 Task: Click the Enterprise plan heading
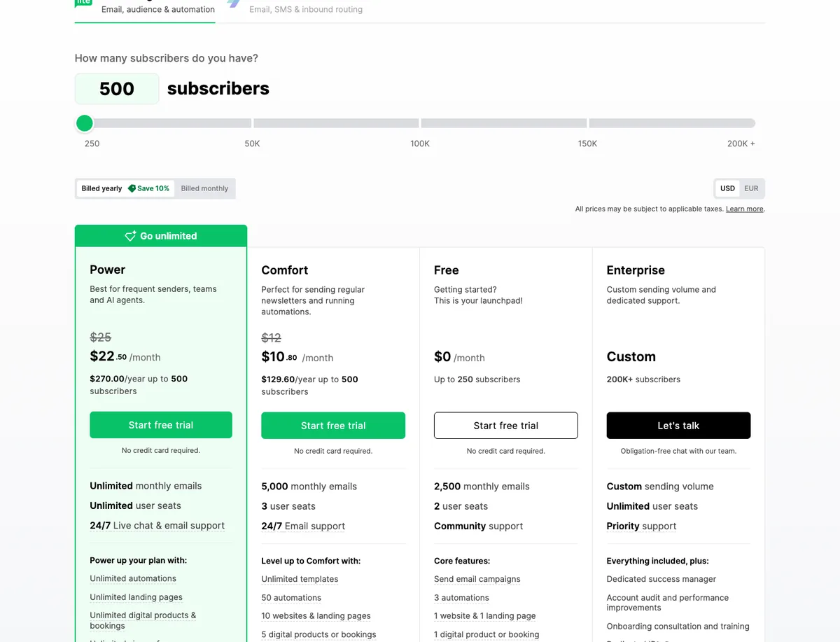coord(636,270)
